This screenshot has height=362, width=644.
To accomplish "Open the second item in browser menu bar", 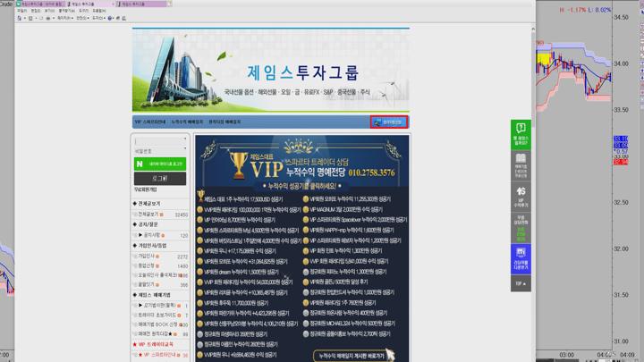I will point(36,11).
